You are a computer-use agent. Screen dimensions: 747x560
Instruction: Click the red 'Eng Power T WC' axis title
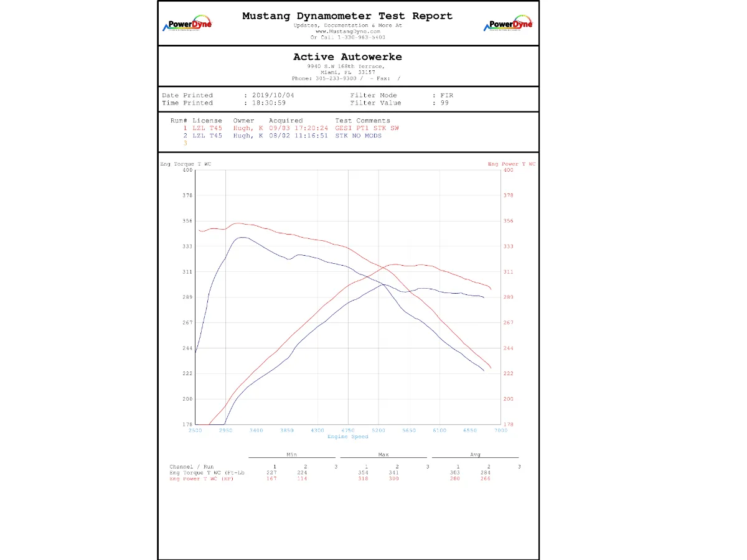[x=512, y=164]
